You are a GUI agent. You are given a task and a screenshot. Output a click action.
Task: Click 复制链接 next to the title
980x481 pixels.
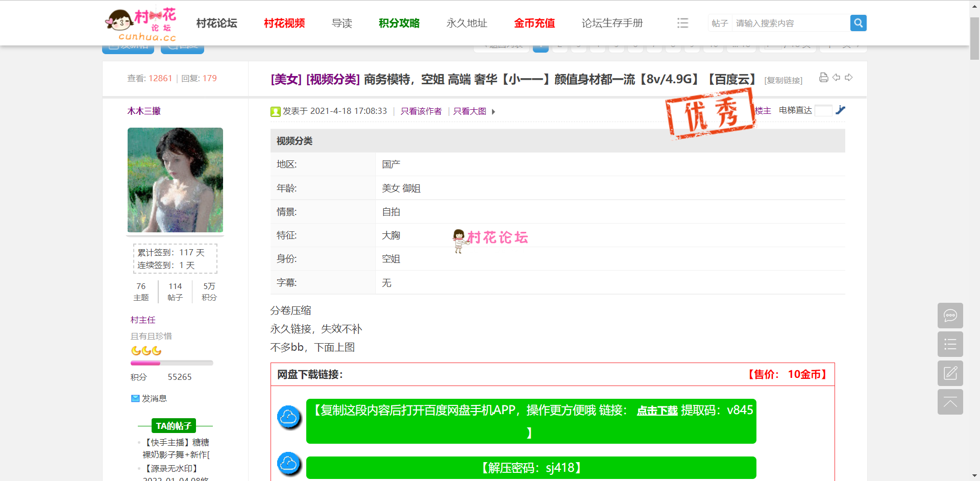pos(783,80)
